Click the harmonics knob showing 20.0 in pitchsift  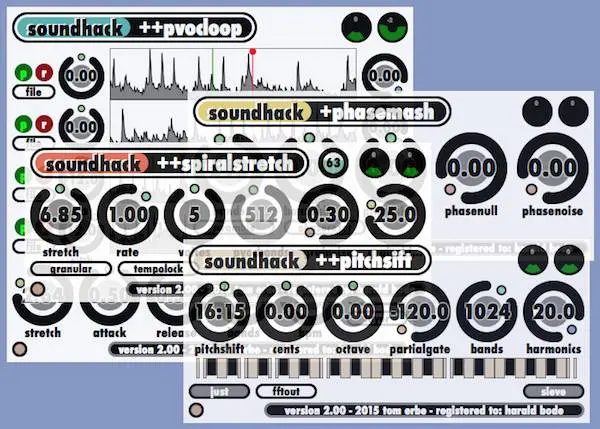tap(554, 312)
